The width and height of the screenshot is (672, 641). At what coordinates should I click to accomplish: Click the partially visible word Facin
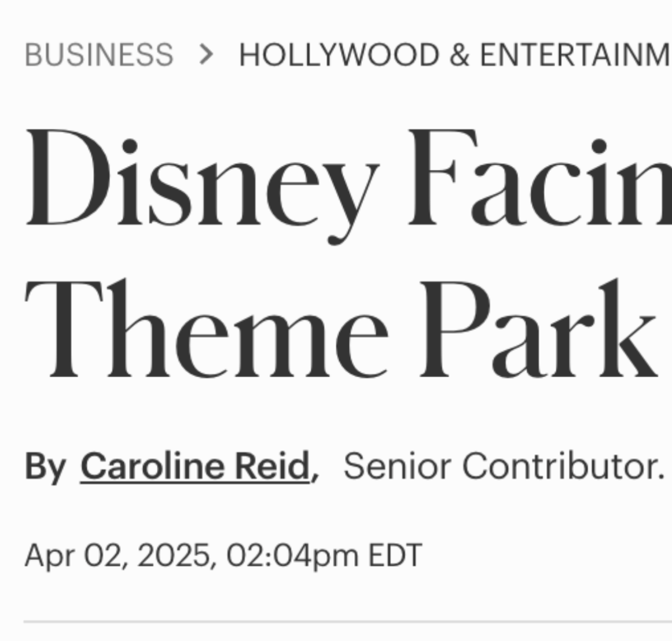pyautogui.click(x=540, y=177)
